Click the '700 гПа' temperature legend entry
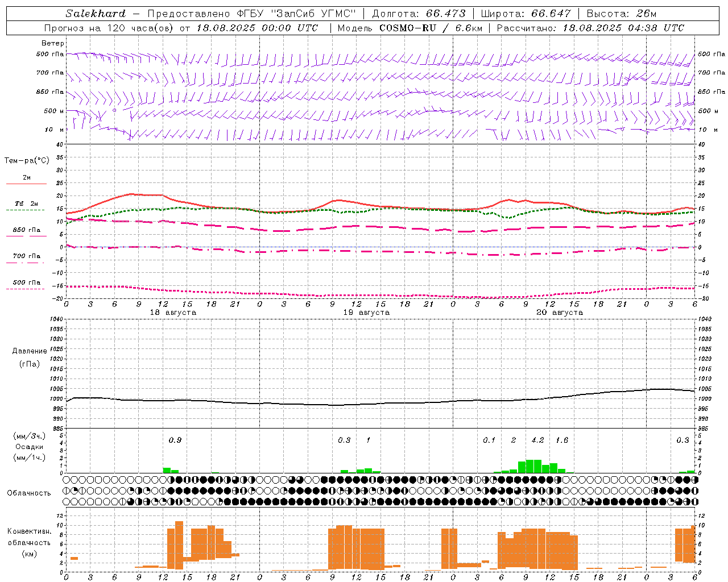 (x=27, y=256)
